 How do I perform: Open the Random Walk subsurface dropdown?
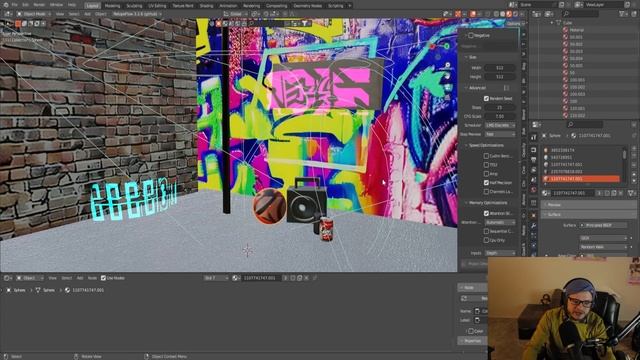click(x=603, y=247)
